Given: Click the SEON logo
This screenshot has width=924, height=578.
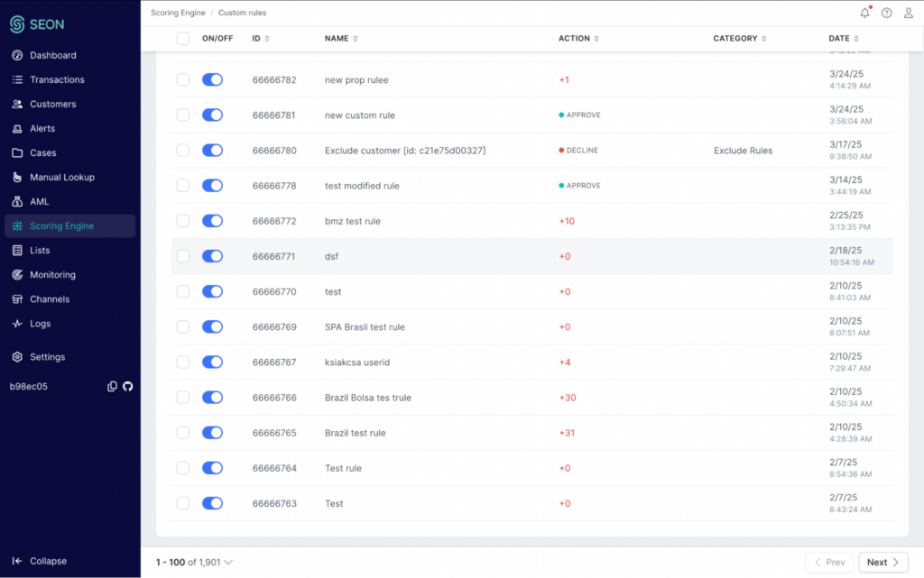Looking at the screenshot, I should pyautogui.click(x=37, y=24).
